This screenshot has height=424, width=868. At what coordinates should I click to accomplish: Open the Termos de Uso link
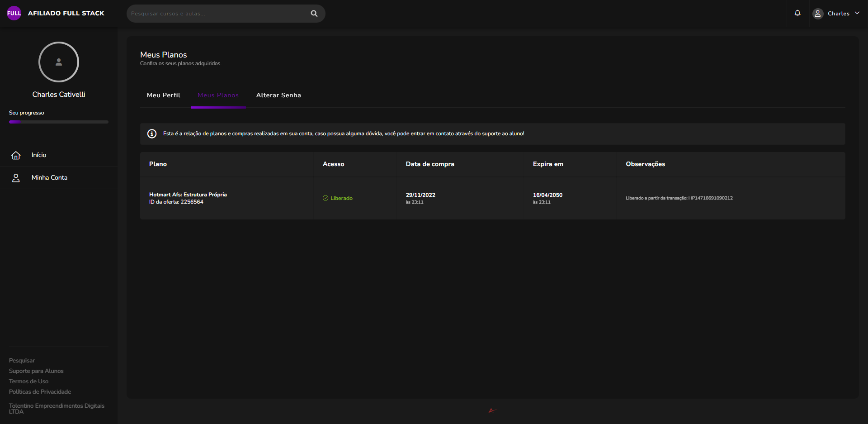tap(28, 381)
